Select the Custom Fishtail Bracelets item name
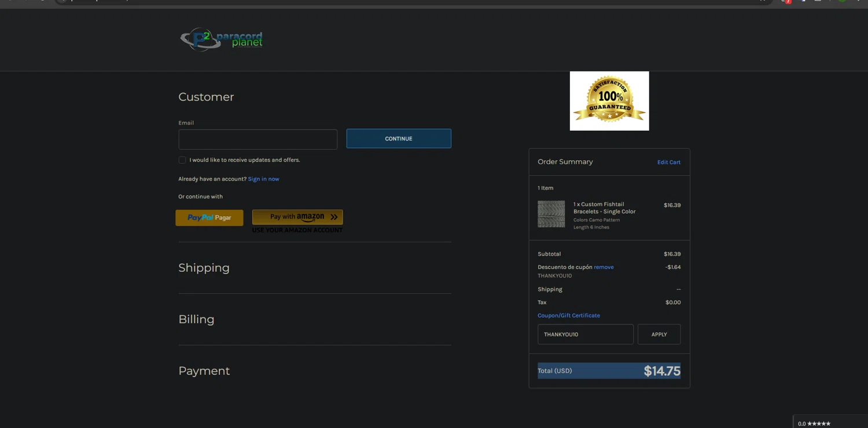Image resolution: width=868 pixels, height=428 pixels. pyautogui.click(x=605, y=208)
